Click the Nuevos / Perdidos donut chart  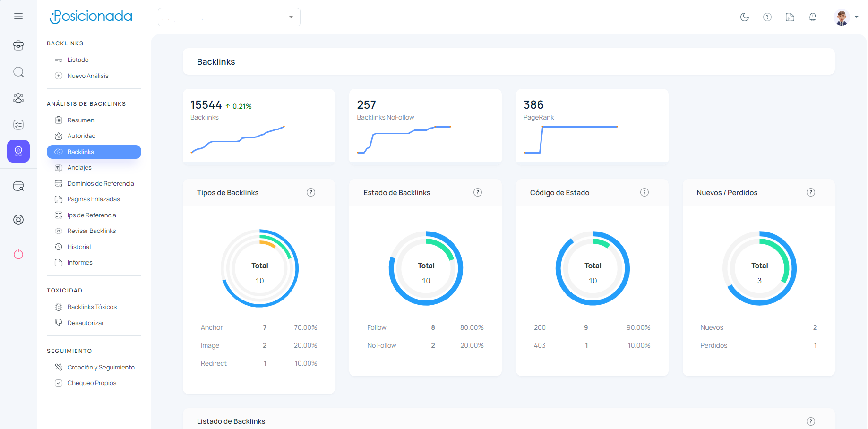pyautogui.click(x=760, y=268)
